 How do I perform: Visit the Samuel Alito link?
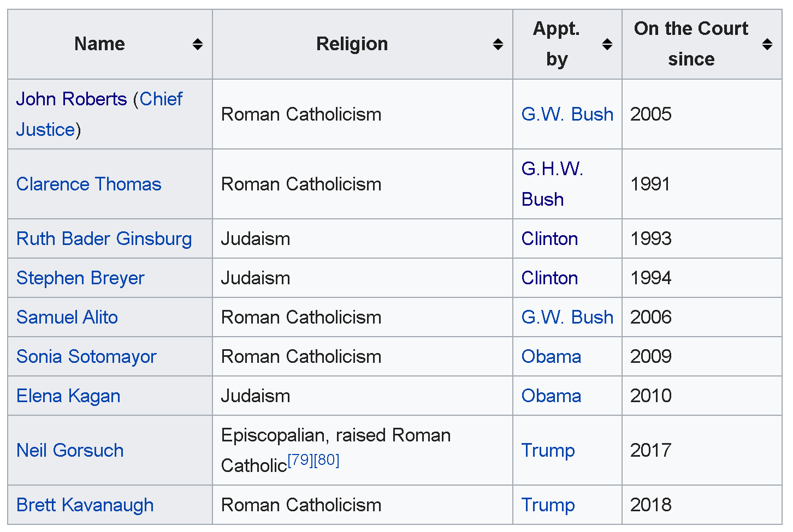click(x=67, y=317)
